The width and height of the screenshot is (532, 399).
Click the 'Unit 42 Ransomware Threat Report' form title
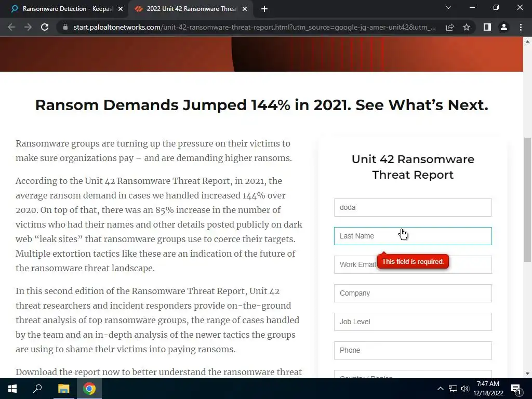[413, 167]
